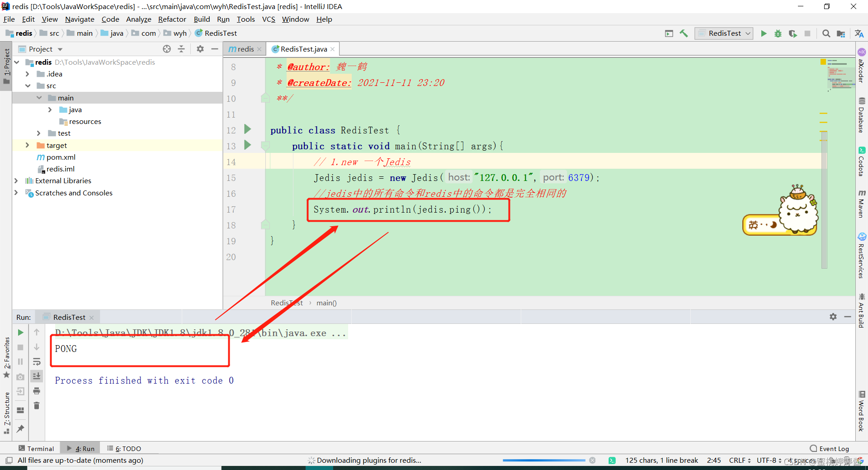Expand the test folder
868x470 pixels.
(39, 133)
